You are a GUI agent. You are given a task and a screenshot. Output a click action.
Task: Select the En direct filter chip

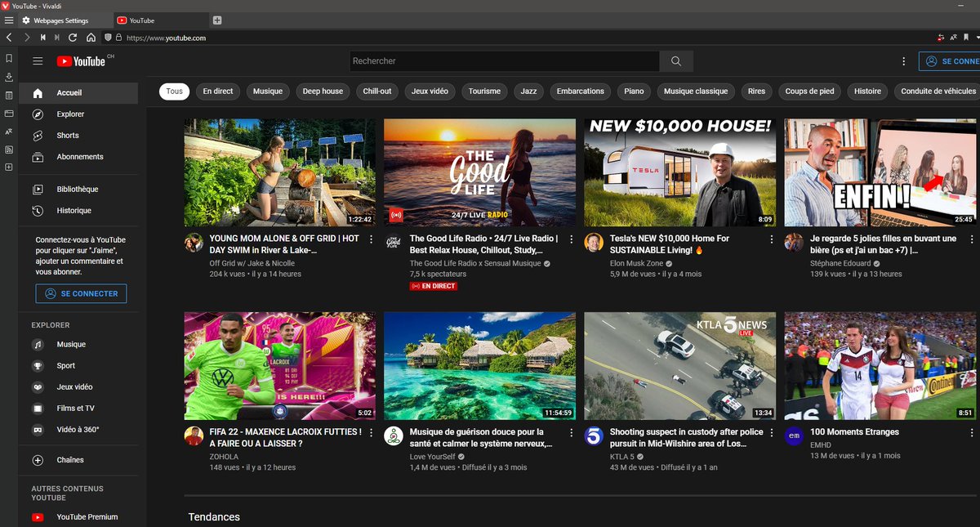(x=218, y=92)
